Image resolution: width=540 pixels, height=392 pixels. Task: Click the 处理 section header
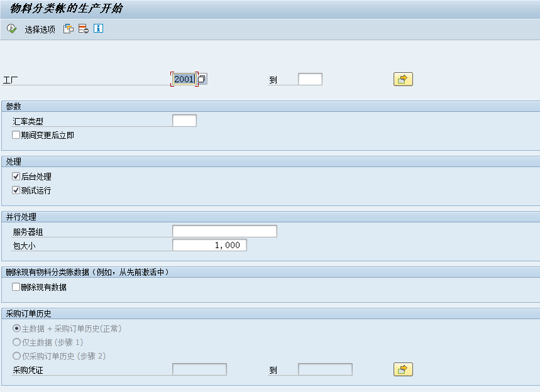click(x=13, y=161)
